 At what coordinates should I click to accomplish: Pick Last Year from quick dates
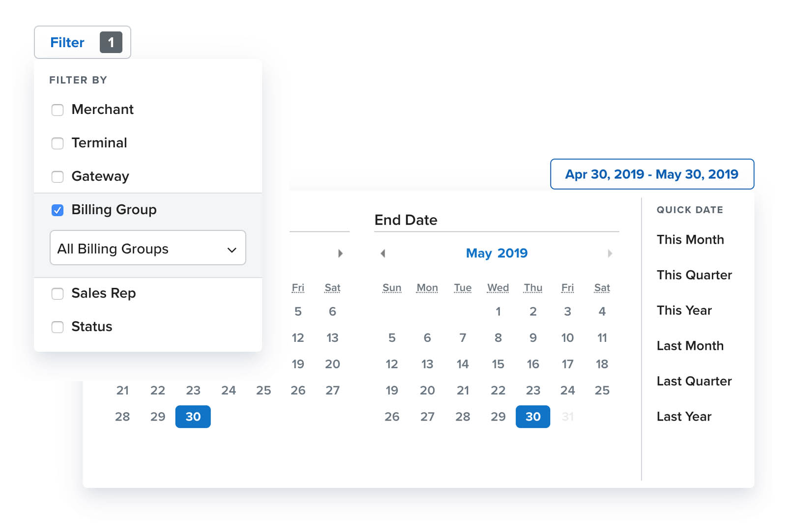(684, 417)
